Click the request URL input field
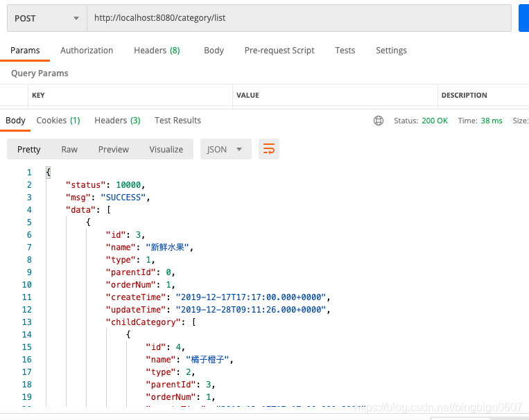Screen dimensions: 529x420 tap(299, 18)
